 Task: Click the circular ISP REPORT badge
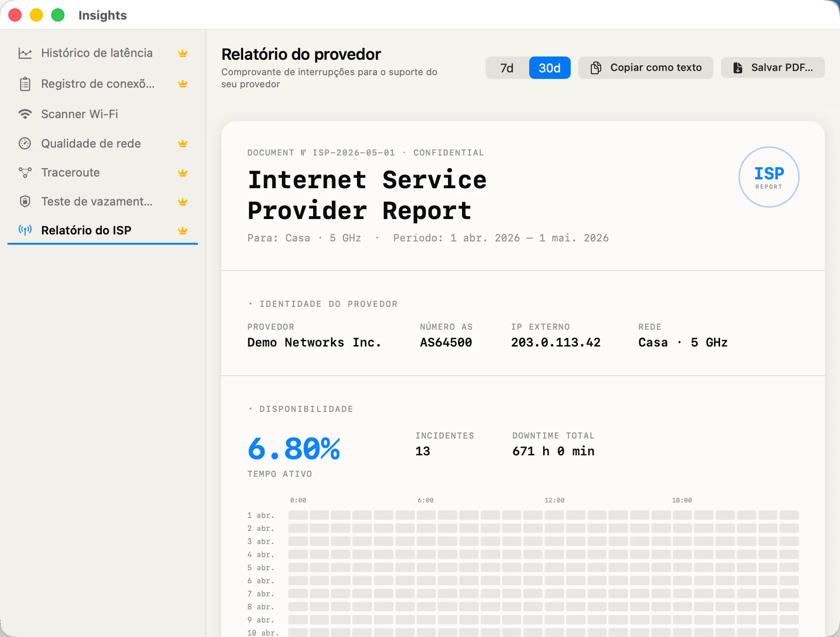coord(769,177)
